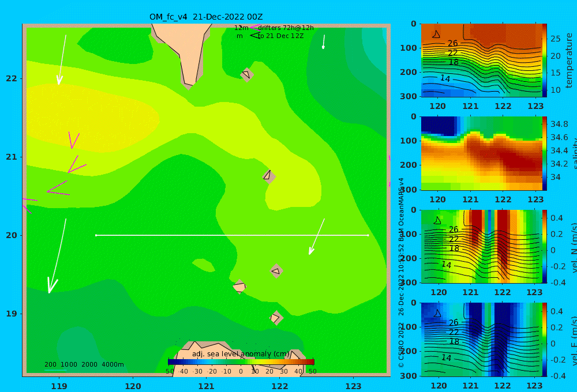Screen dimensions: 577x392
Task: Click the island marker near 122E 18.95N
Action: click(x=276, y=318)
